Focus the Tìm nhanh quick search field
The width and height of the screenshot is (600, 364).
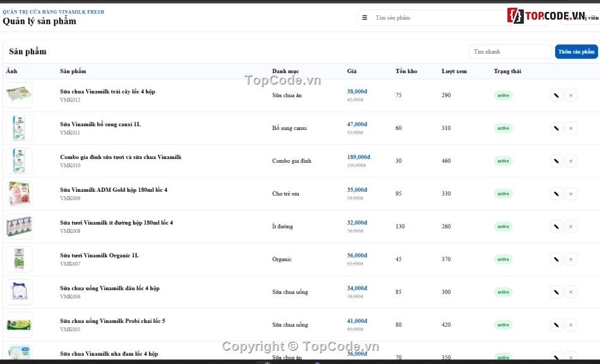click(510, 52)
